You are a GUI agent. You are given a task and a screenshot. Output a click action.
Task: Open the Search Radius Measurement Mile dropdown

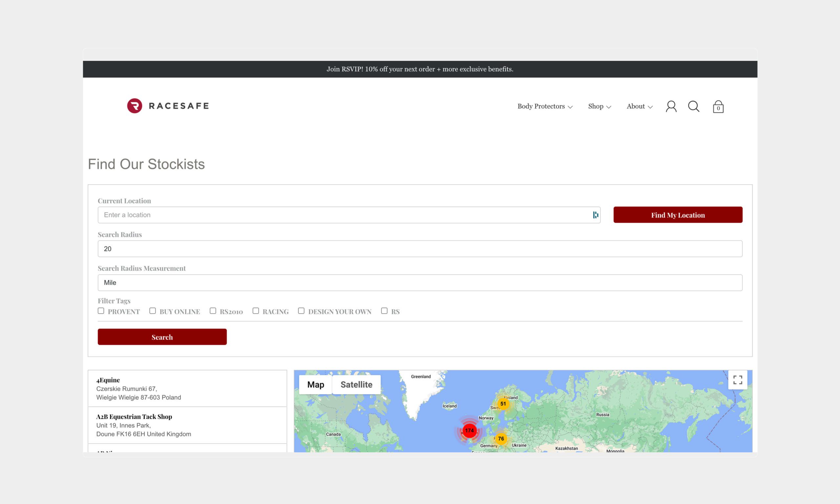(x=420, y=283)
